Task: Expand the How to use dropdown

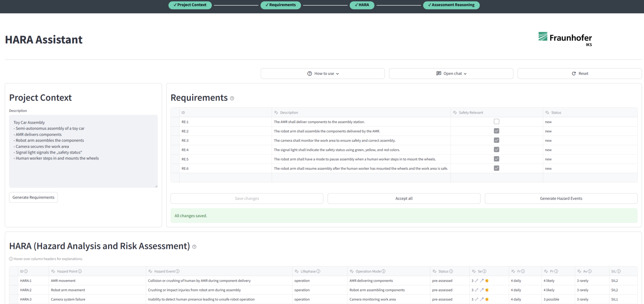Action: point(323,74)
